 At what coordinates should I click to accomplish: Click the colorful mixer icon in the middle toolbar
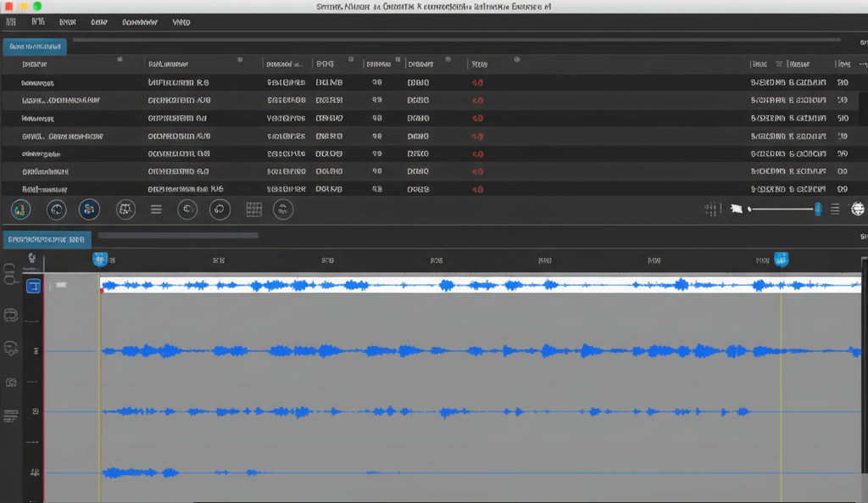coord(22,209)
